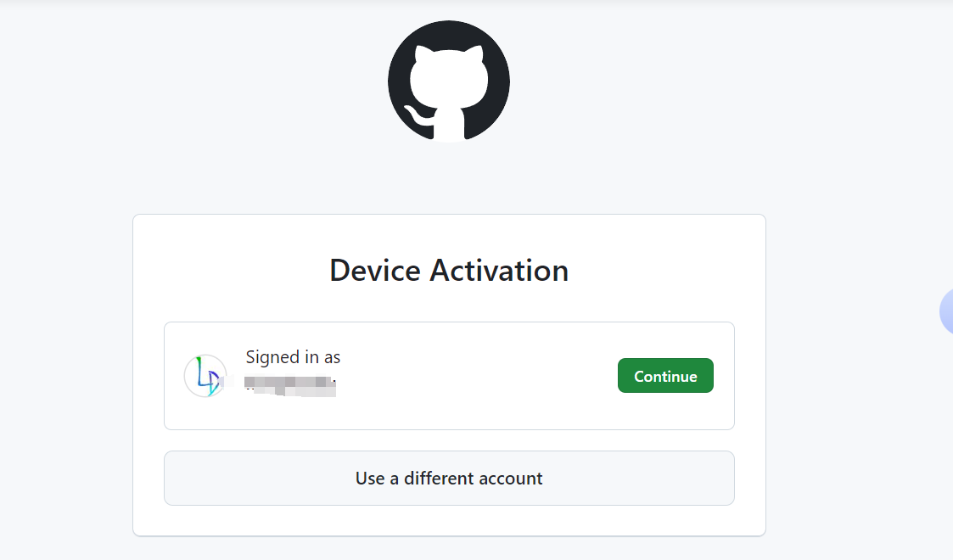The height and width of the screenshot is (560, 953).
Task: Click the blurred username under Signed in as
Action: (290, 386)
